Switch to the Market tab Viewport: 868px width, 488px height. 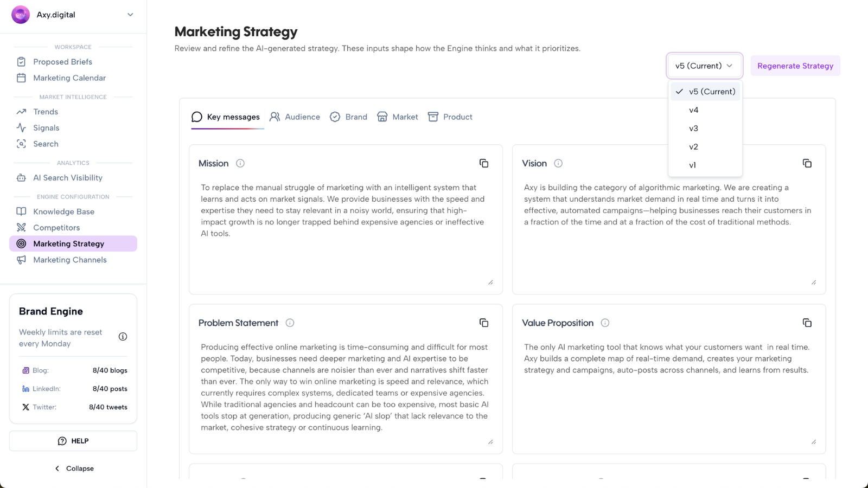coord(398,117)
